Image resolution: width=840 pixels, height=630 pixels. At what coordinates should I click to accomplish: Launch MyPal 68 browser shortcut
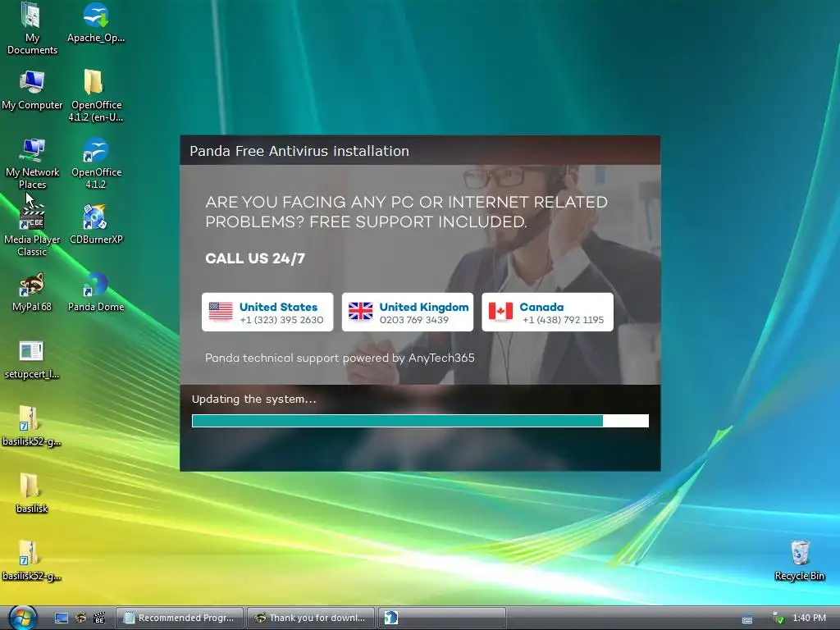coord(32,291)
